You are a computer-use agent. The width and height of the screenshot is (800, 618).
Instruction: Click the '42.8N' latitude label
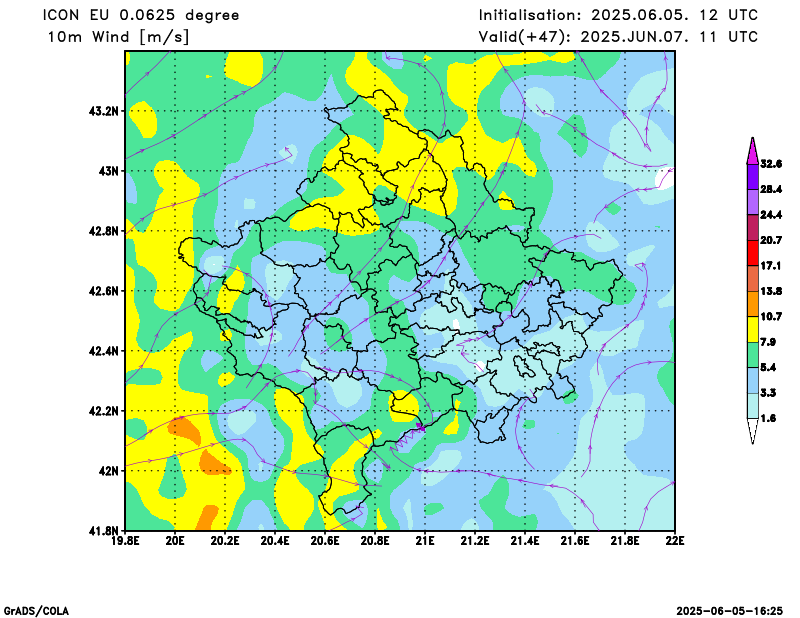pos(104,231)
